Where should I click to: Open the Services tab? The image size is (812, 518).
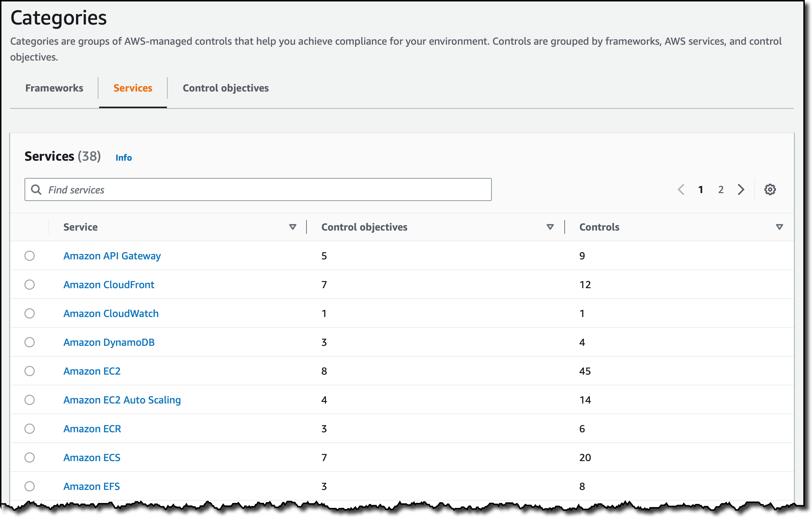[x=133, y=88]
